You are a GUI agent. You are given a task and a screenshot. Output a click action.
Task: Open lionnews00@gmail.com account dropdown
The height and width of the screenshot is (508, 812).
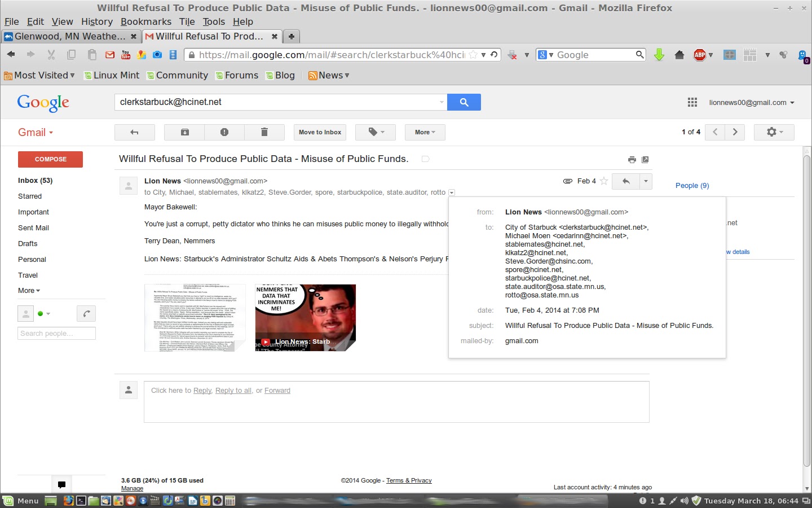[x=752, y=102]
